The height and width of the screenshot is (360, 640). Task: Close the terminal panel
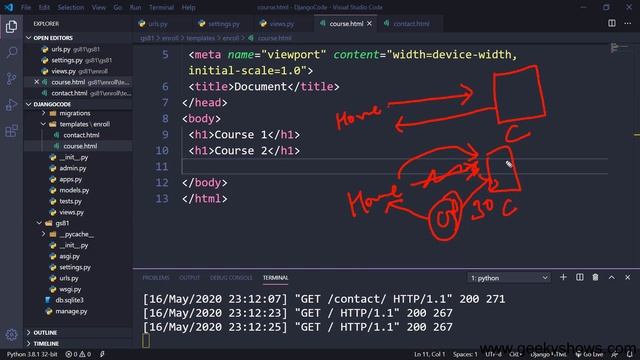(x=627, y=278)
